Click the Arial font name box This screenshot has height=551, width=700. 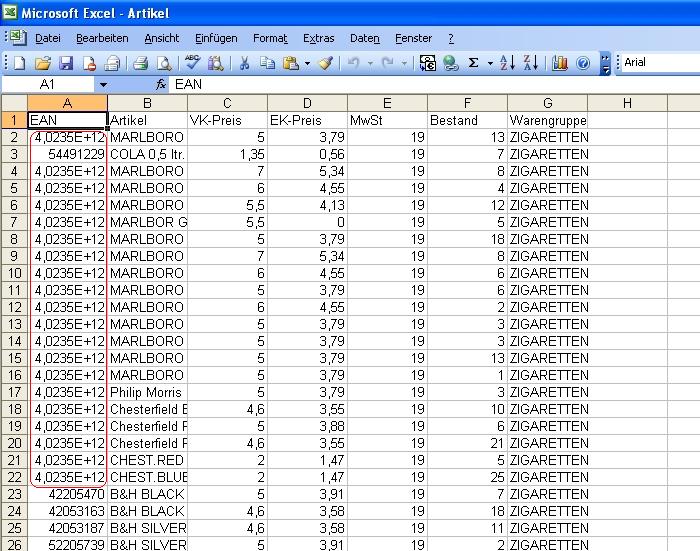pos(661,63)
